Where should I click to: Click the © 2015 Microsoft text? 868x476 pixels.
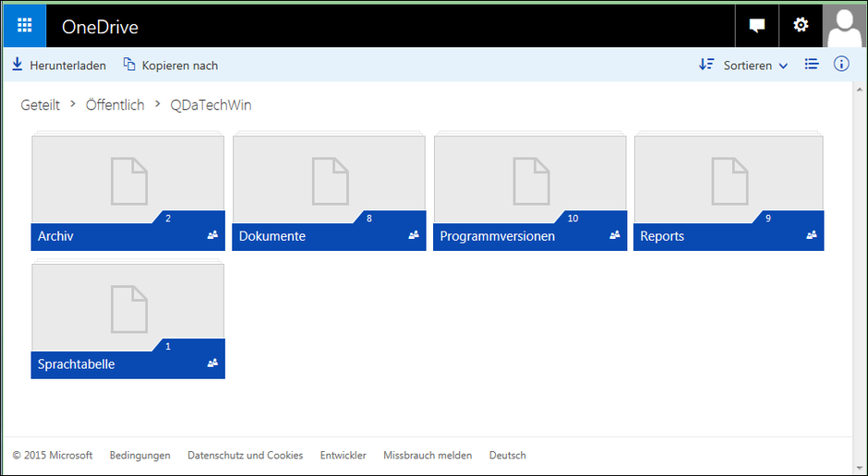pyautogui.click(x=53, y=456)
